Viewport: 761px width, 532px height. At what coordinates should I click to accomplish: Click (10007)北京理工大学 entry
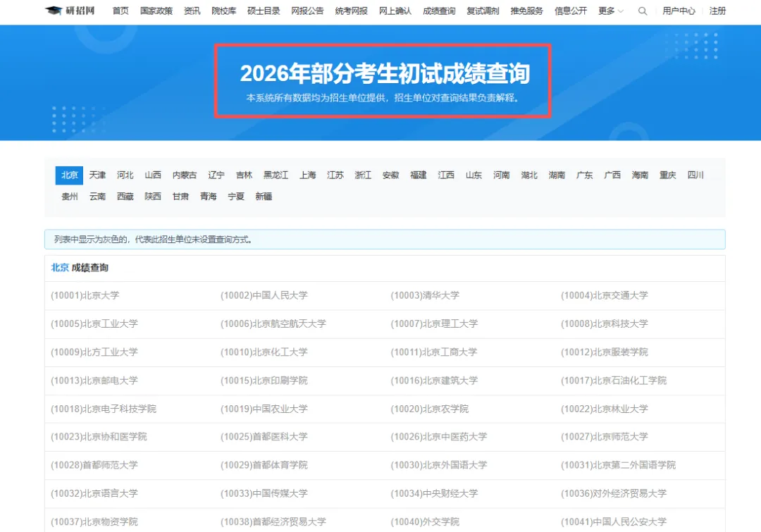click(x=434, y=323)
